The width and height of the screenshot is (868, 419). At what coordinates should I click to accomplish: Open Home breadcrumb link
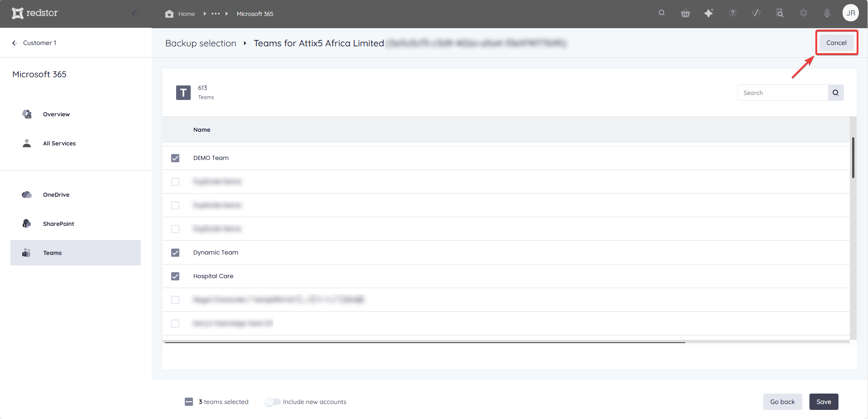click(x=187, y=14)
